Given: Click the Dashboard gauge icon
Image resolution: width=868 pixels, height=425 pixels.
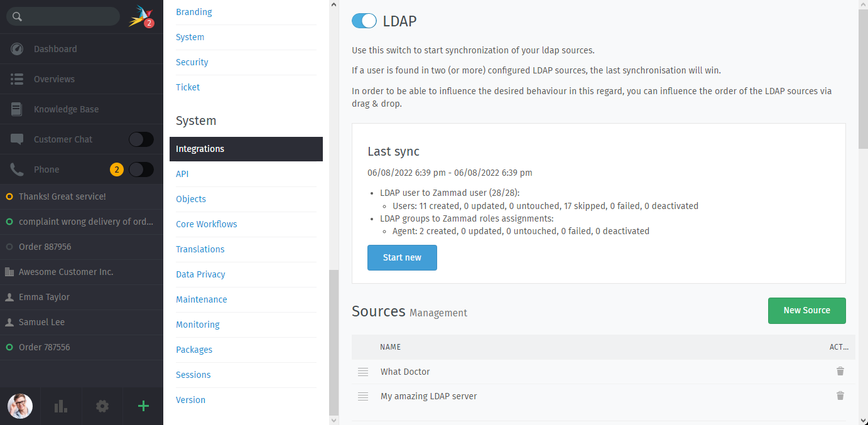Looking at the screenshot, I should [x=17, y=49].
